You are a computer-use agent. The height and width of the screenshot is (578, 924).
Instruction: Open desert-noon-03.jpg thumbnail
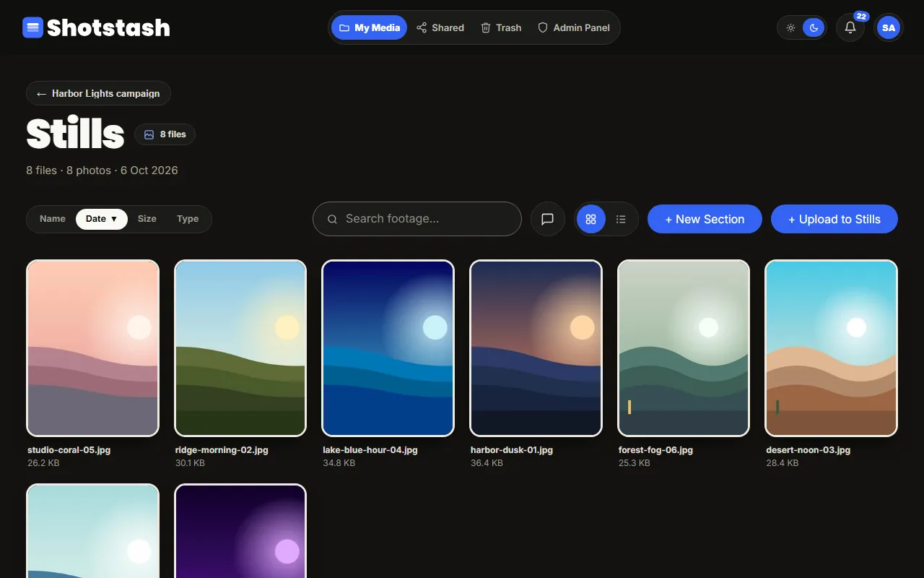[x=832, y=348]
